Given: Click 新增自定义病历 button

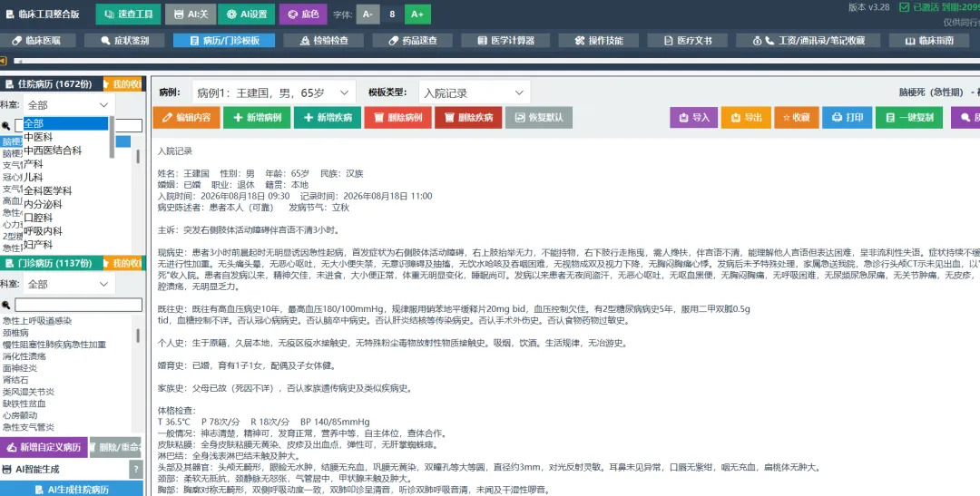Looking at the screenshot, I should tap(44, 447).
